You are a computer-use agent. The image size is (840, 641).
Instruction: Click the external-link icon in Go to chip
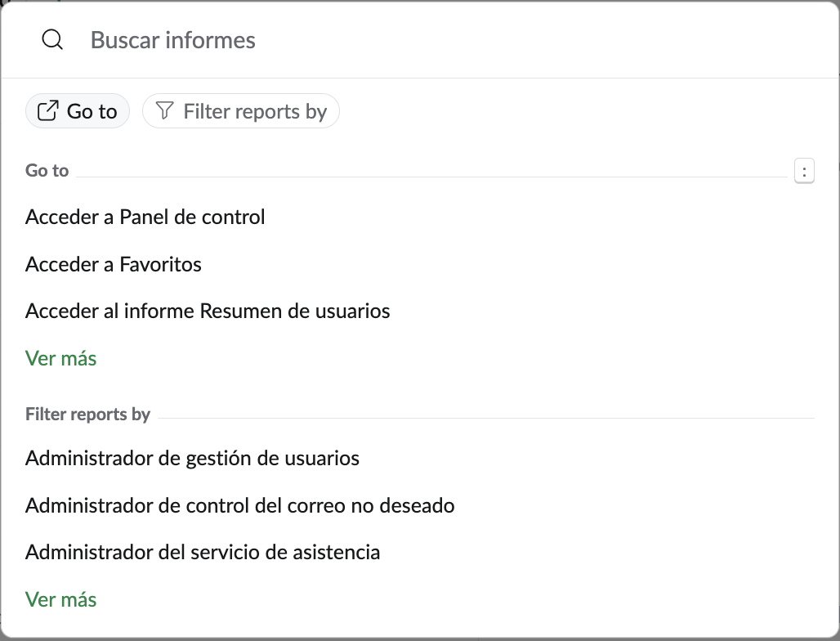49,111
